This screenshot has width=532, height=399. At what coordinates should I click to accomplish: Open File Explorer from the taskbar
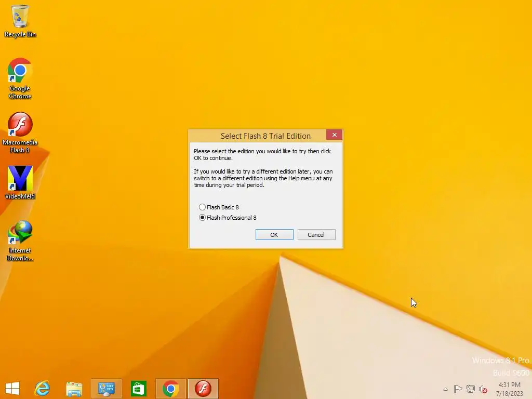pyautogui.click(x=74, y=389)
